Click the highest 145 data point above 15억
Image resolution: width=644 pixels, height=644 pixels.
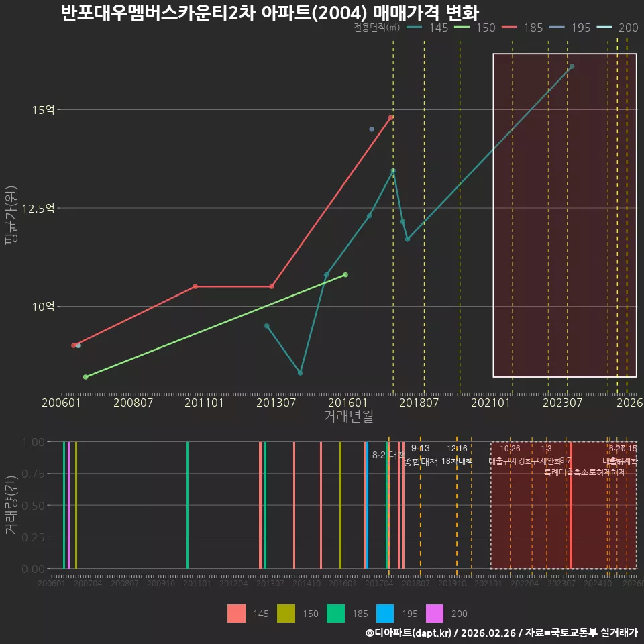[x=572, y=66]
